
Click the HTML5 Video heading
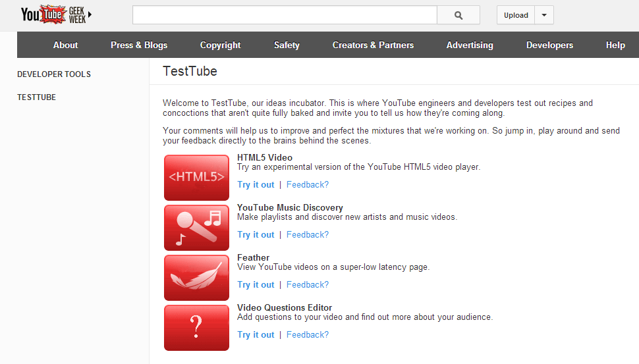(x=265, y=157)
